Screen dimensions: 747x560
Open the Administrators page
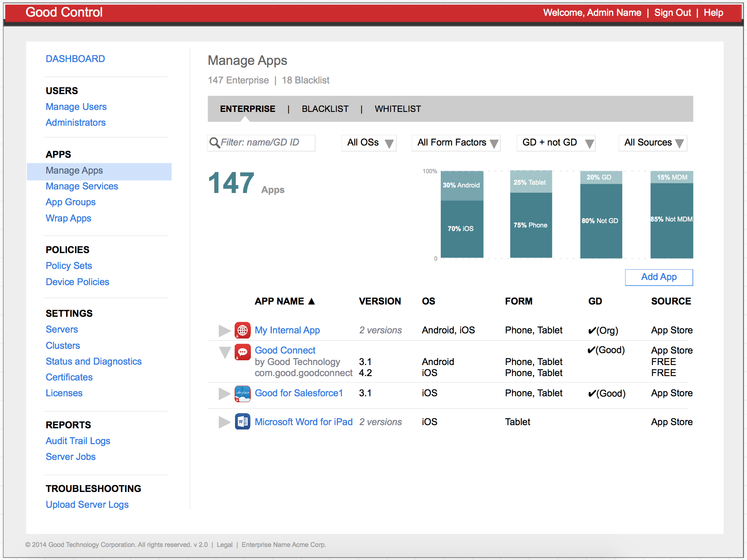pos(76,123)
